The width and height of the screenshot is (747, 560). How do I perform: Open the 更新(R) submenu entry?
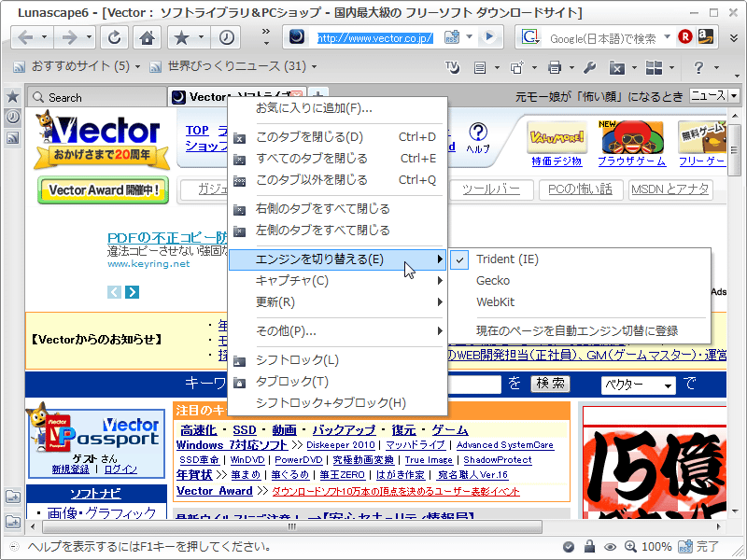point(337,301)
